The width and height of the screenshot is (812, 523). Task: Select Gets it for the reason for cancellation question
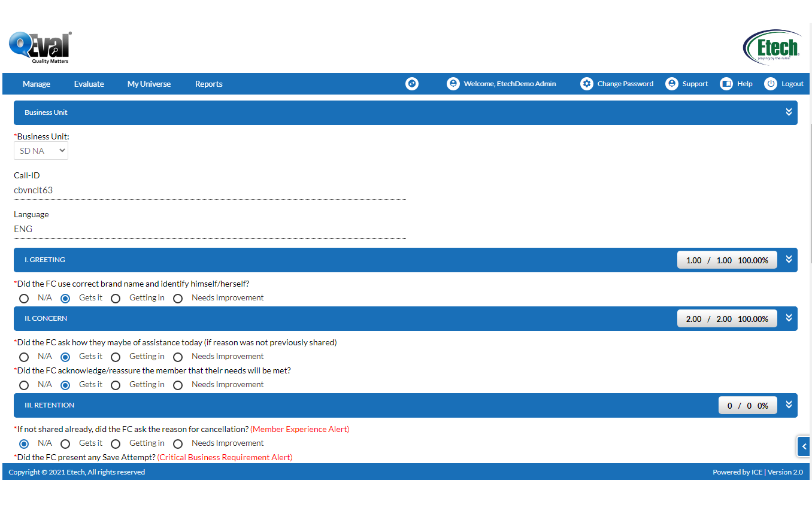(x=65, y=443)
